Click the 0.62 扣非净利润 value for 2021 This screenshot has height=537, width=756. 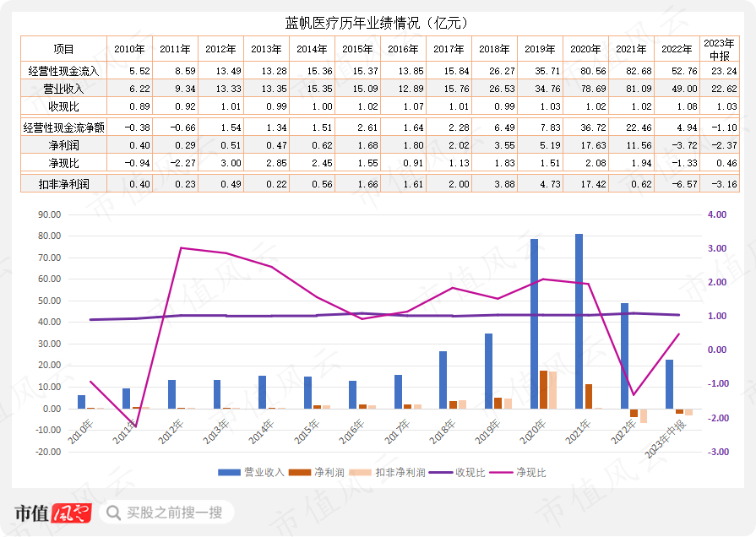(641, 184)
